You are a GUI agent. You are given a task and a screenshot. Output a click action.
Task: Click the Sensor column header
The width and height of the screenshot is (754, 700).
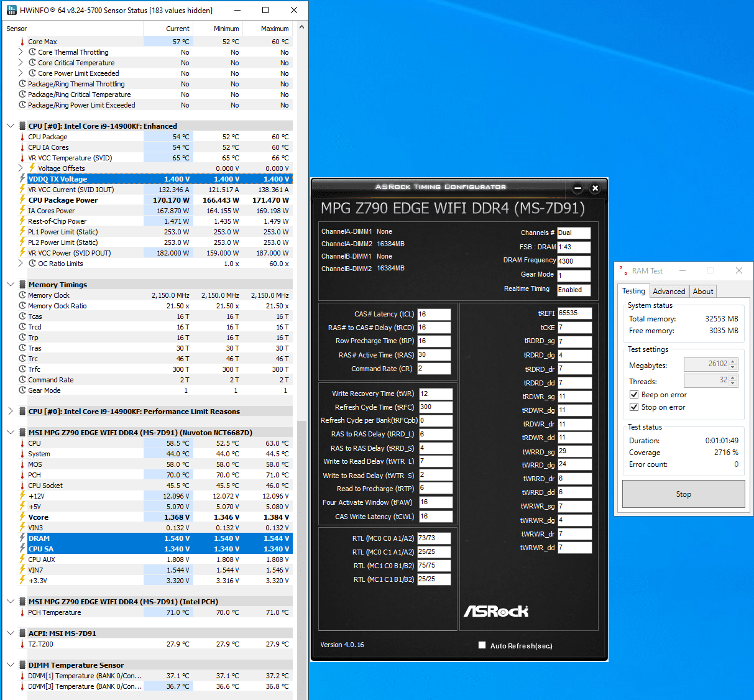click(73, 29)
